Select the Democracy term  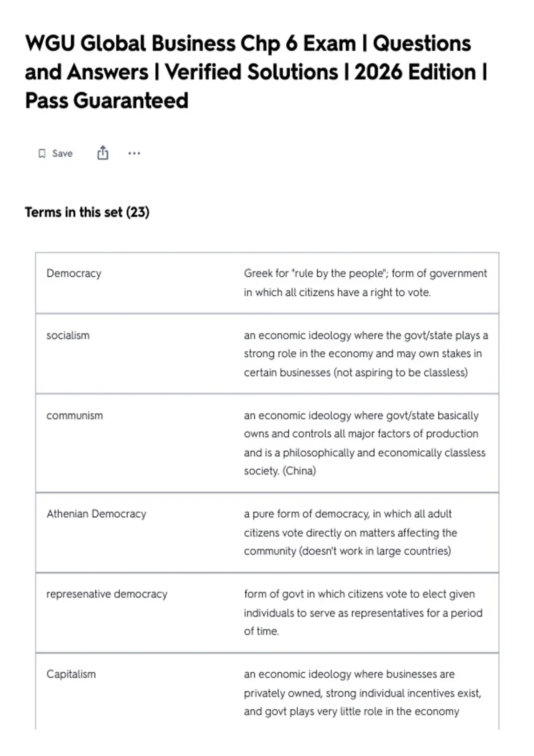coord(74,273)
